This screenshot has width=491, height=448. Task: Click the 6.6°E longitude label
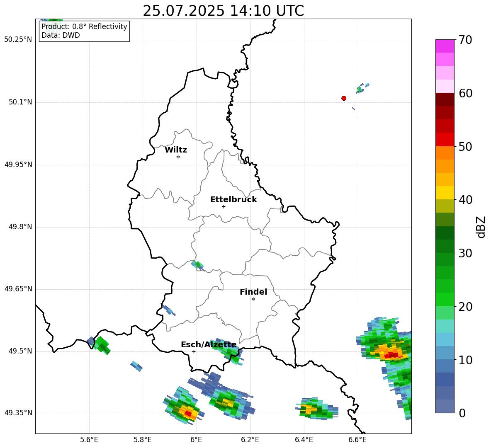click(x=357, y=440)
